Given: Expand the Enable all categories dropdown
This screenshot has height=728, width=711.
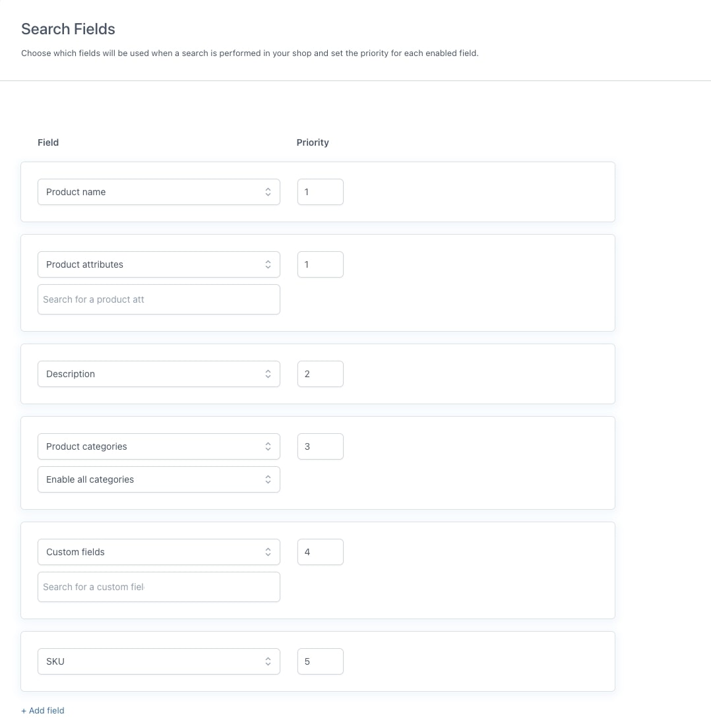Looking at the screenshot, I should (158, 479).
